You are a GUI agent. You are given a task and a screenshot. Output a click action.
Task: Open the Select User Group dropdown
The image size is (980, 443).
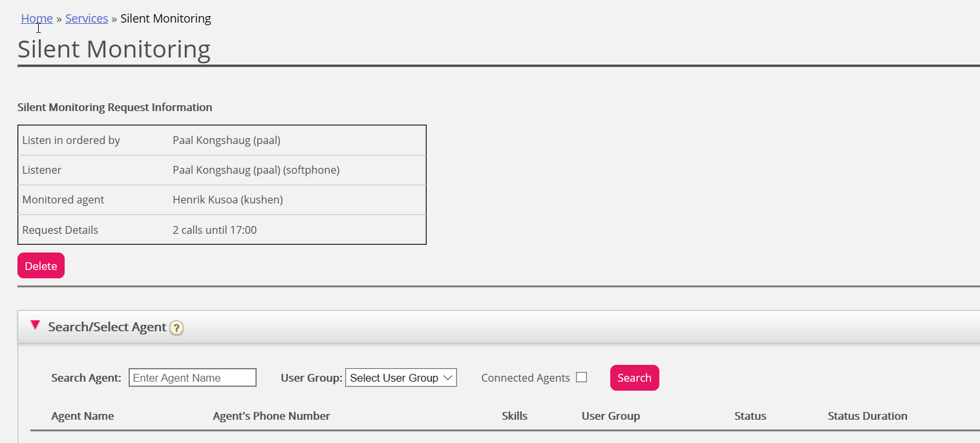click(x=401, y=378)
